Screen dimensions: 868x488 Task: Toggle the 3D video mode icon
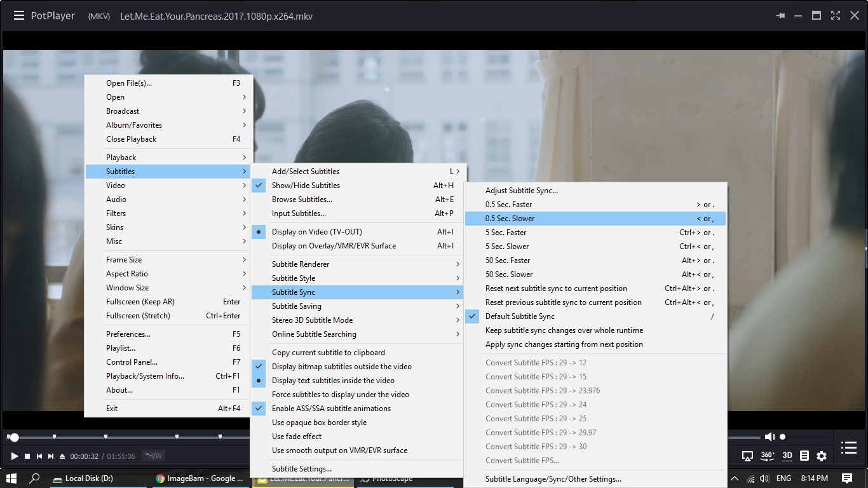787,456
